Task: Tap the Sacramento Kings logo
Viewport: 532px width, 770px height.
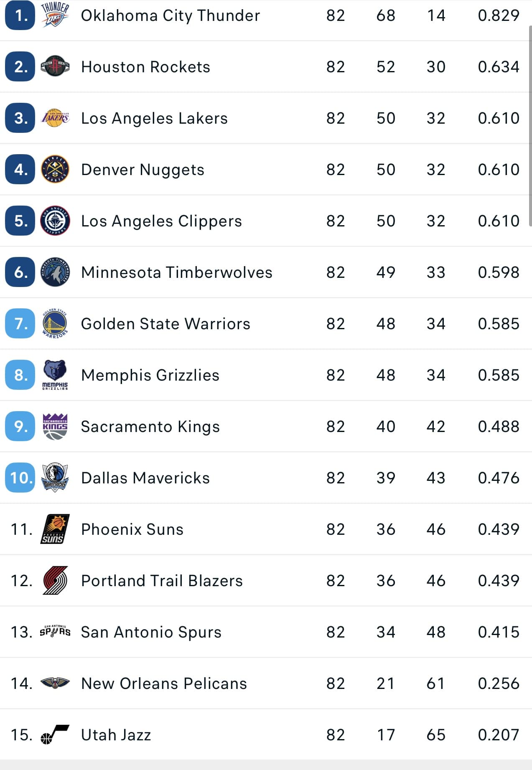Action: pyautogui.click(x=55, y=426)
